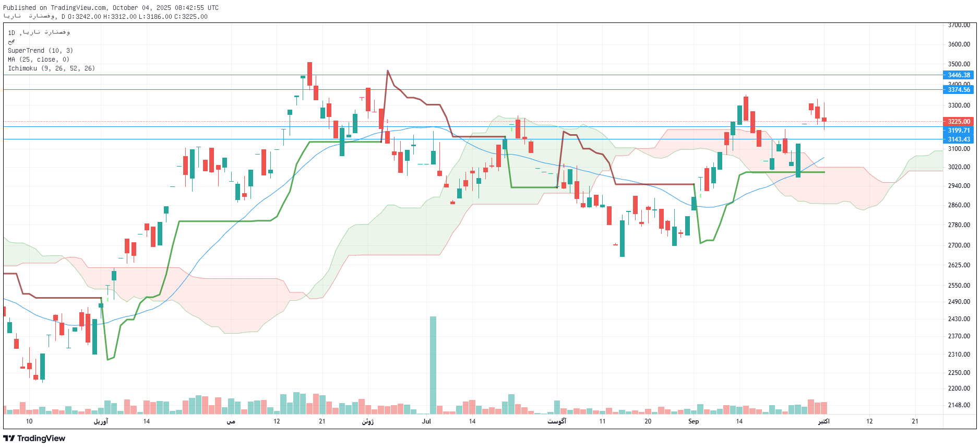The height and width of the screenshot is (448, 980).
Task: Click the آوریل date label on axis
Action: click(101, 421)
